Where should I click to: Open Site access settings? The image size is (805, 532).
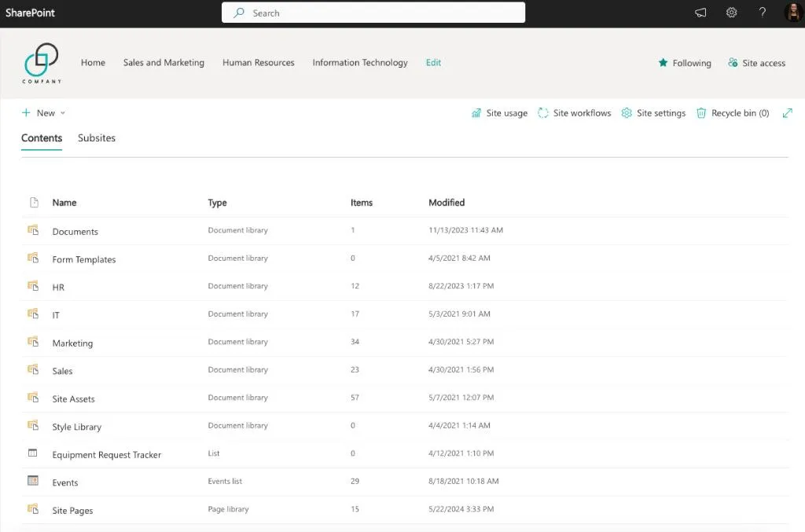tap(756, 63)
